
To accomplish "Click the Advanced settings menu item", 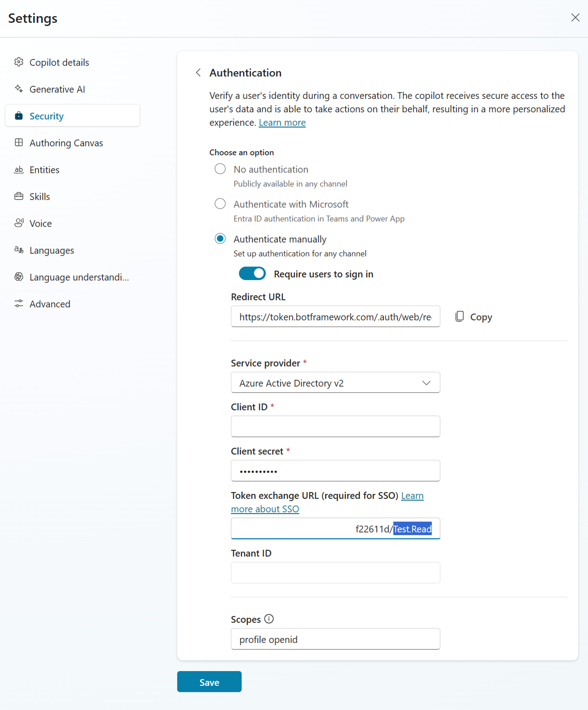I will pos(50,304).
